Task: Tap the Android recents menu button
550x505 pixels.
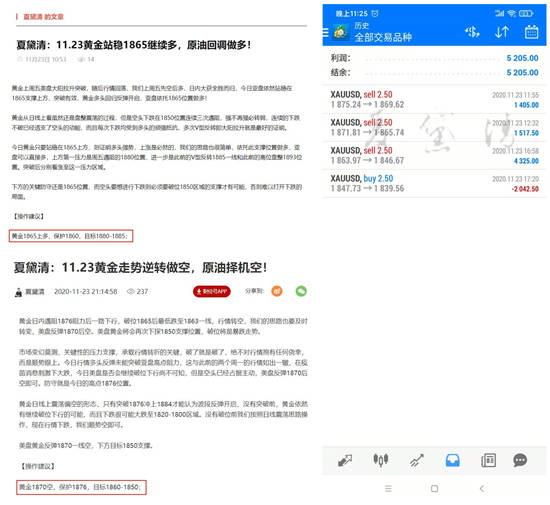Action: (388, 489)
